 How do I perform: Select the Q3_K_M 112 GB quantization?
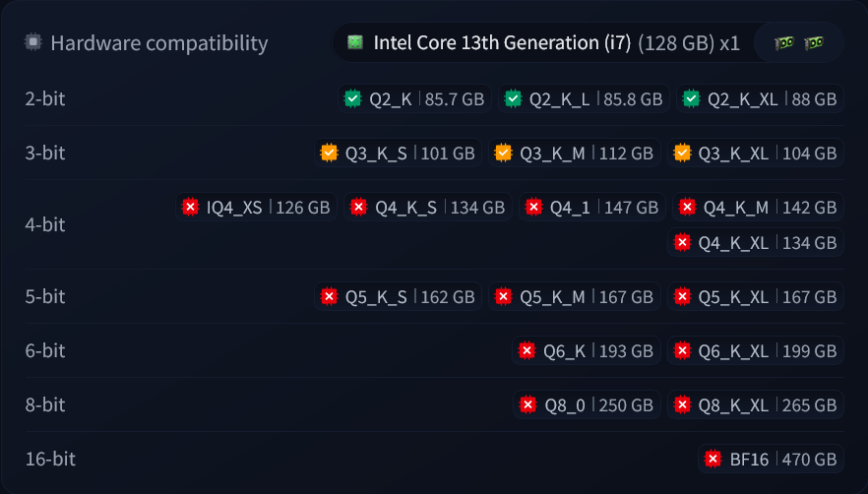574,153
